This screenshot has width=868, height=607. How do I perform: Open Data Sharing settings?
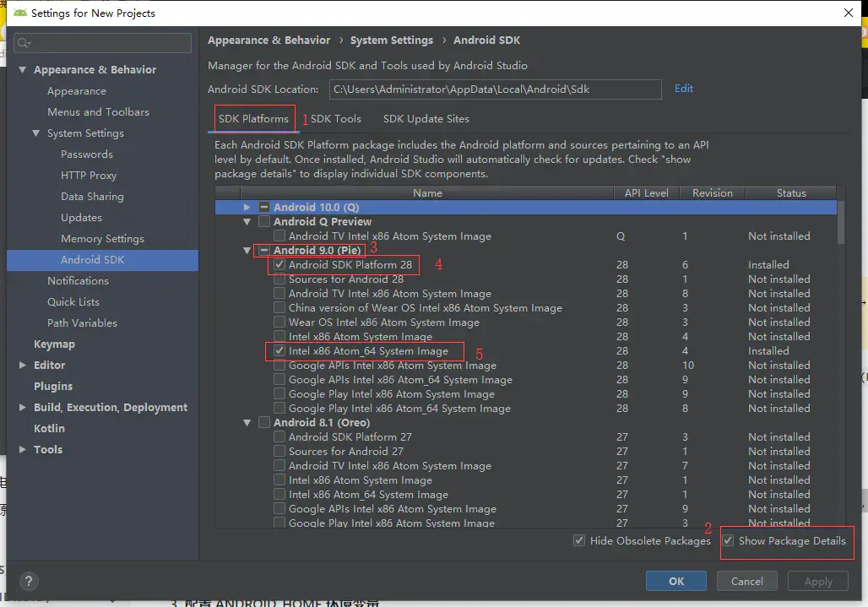(x=92, y=197)
